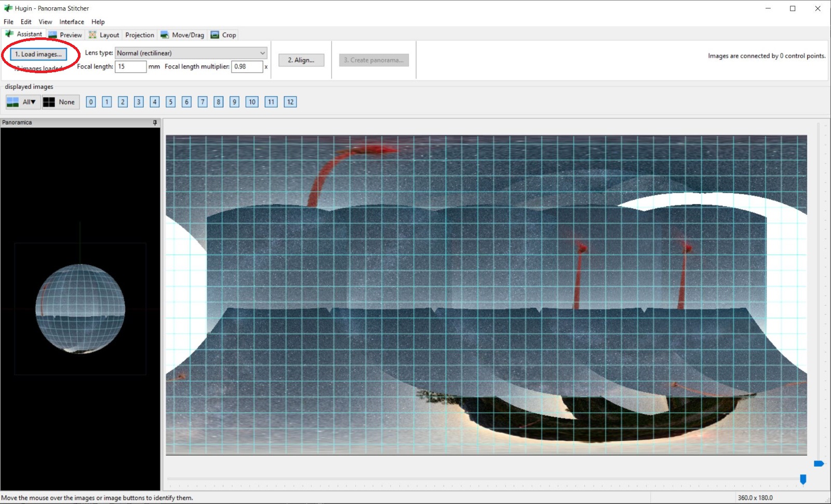Click the 1. Load images button

click(x=38, y=54)
